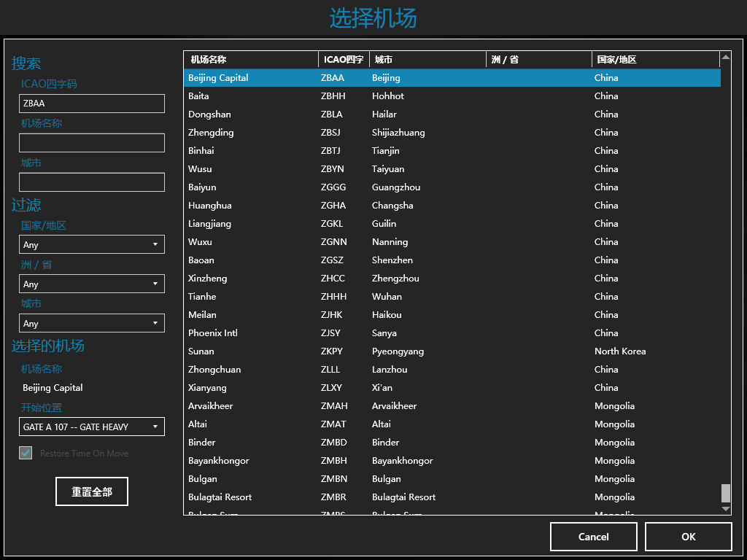
Task: Open the 国家/地区 filter dropdown
Action: click(92, 244)
